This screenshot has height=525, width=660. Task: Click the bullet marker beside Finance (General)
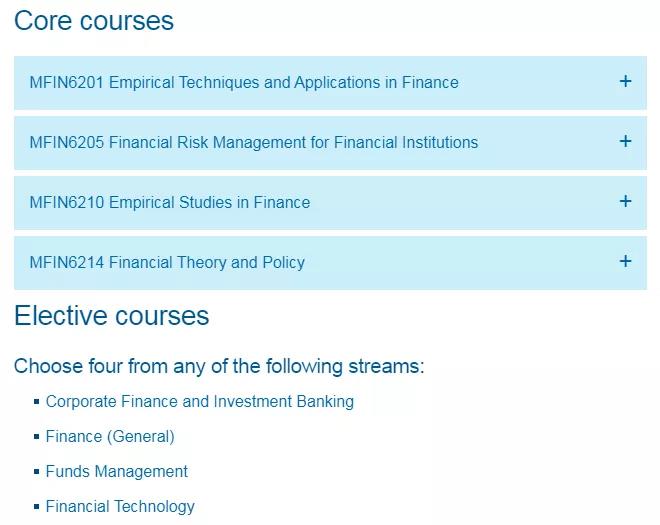point(37,437)
